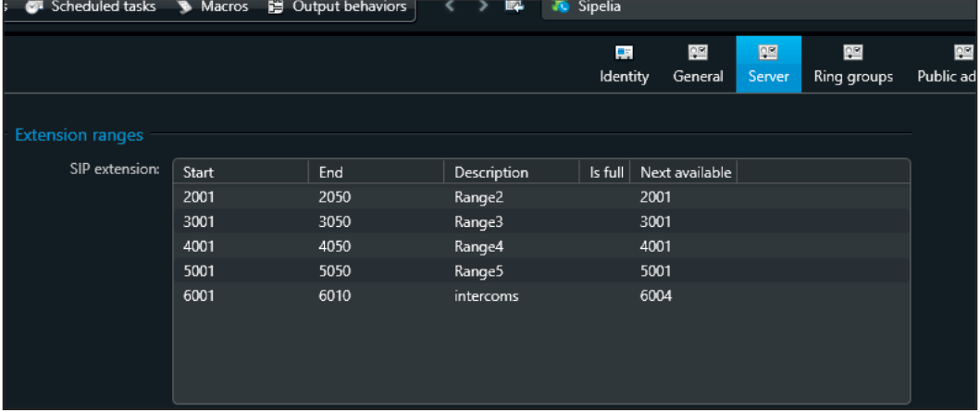Click the icon right of navigation arrows
980x412 pixels.
515,7
